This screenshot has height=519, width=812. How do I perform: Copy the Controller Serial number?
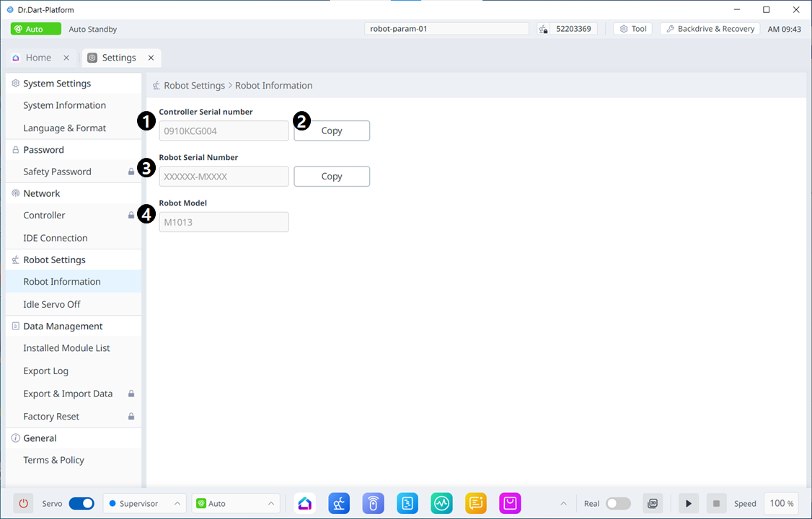(332, 130)
